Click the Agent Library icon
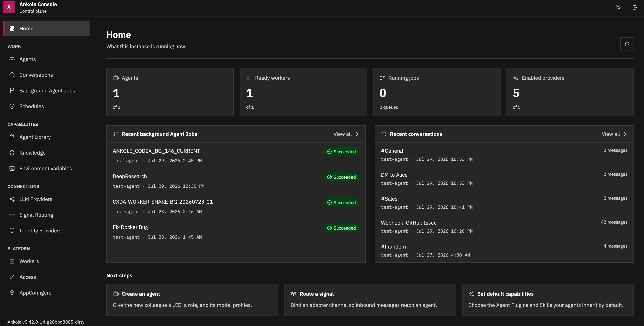Image resolution: width=644 pixels, height=326 pixels. [12, 137]
